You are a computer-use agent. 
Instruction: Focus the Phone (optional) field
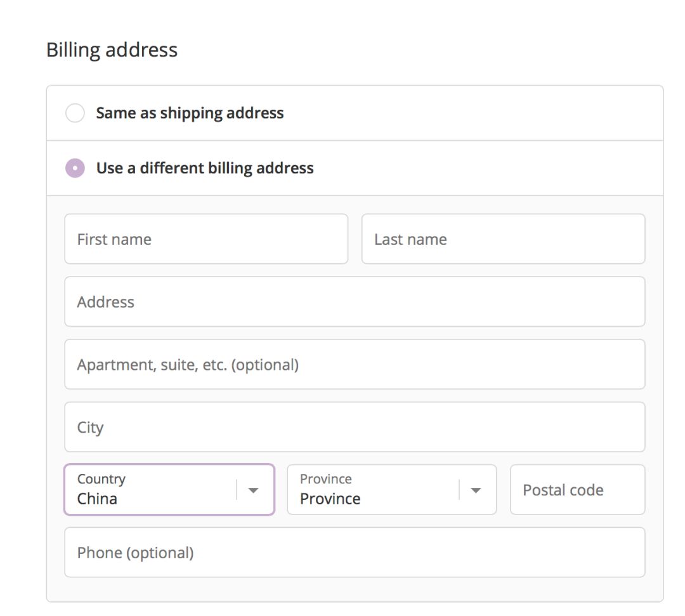pos(355,553)
